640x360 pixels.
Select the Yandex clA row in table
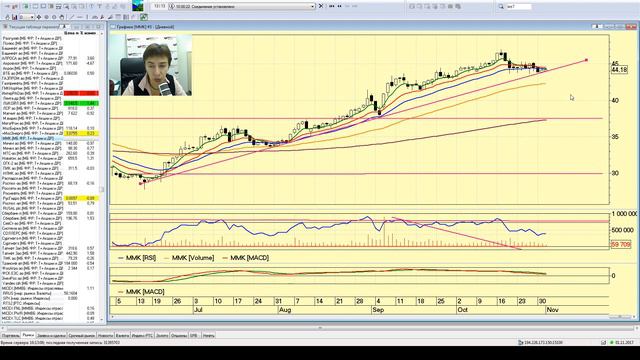51,283
